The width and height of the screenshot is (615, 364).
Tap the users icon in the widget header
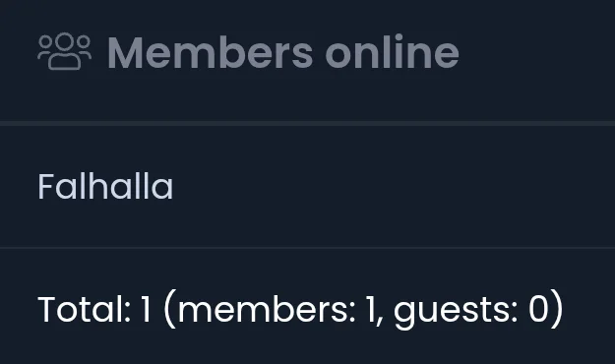coord(65,51)
